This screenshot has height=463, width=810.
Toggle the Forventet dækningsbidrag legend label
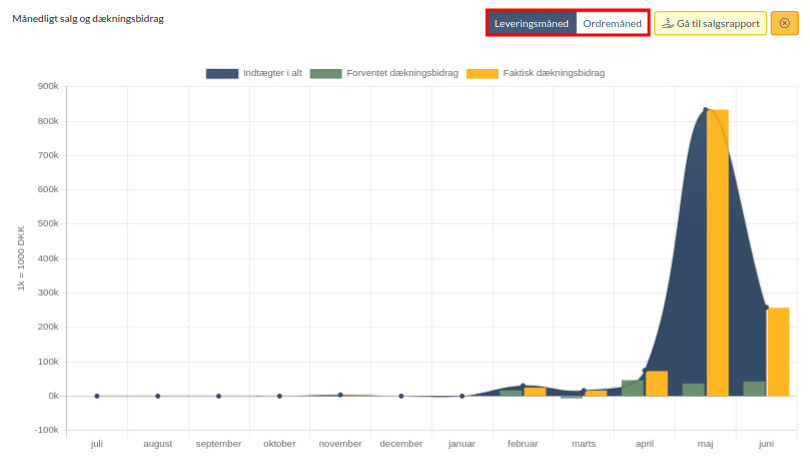click(x=402, y=73)
